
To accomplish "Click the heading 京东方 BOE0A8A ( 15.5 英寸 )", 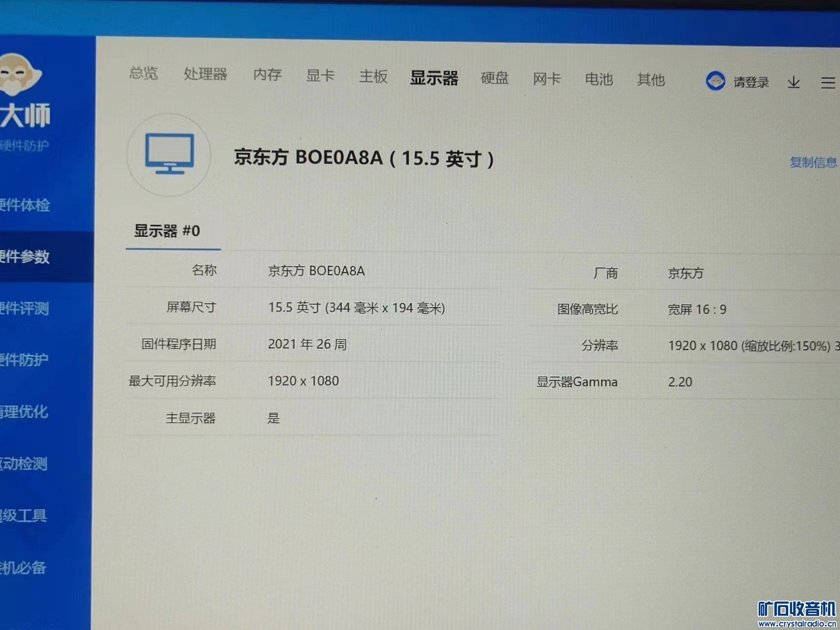I will tap(364, 158).
